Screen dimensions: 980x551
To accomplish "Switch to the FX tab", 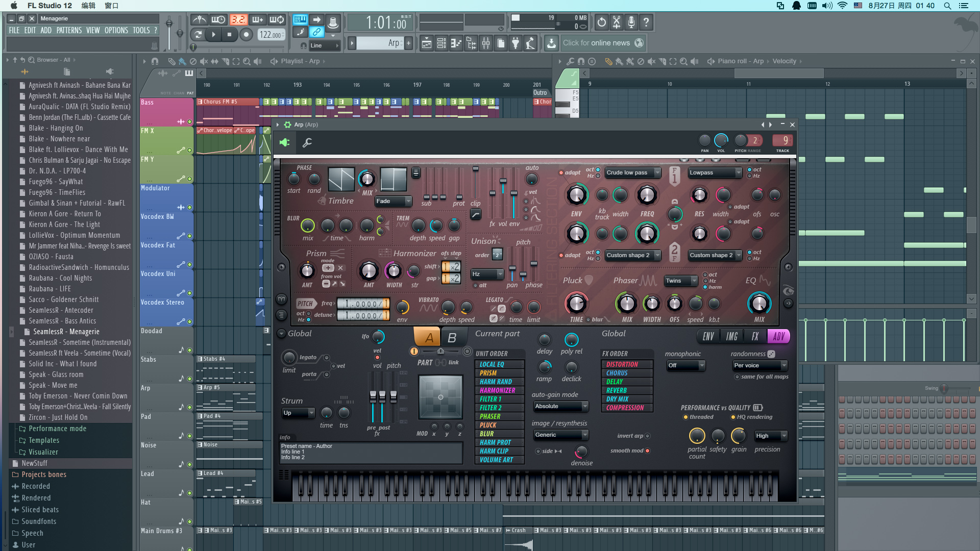I will point(755,337).
